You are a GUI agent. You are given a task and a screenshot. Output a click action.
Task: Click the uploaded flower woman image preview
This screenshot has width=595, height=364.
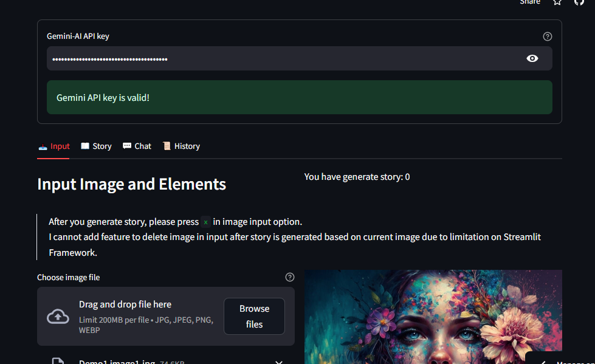point(433,317)
